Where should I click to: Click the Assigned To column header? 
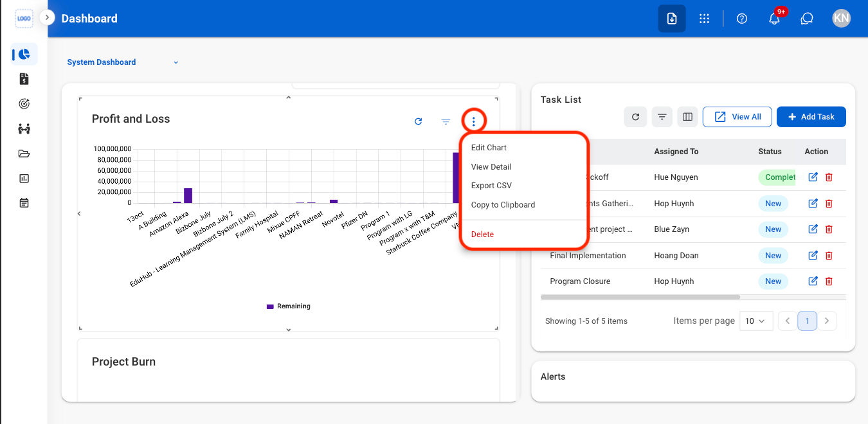(676, 152)
